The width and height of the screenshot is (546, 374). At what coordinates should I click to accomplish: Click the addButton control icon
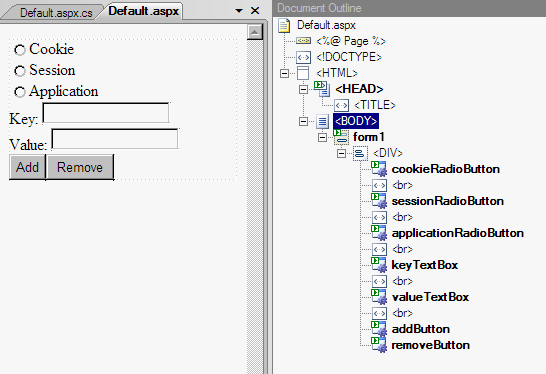click(379, 329)
